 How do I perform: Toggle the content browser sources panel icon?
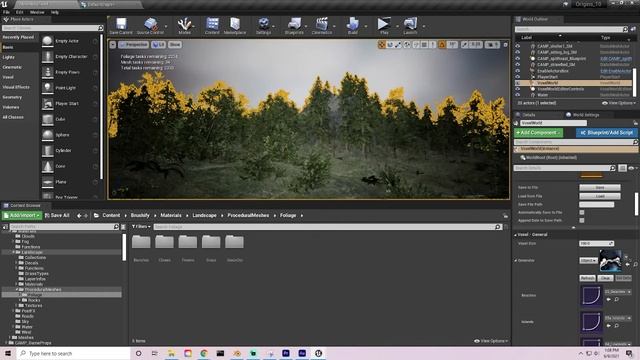(x=5, y=227)
